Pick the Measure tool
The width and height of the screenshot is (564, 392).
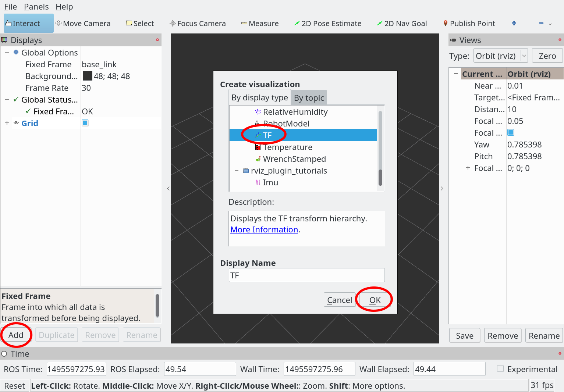point(260,24)
